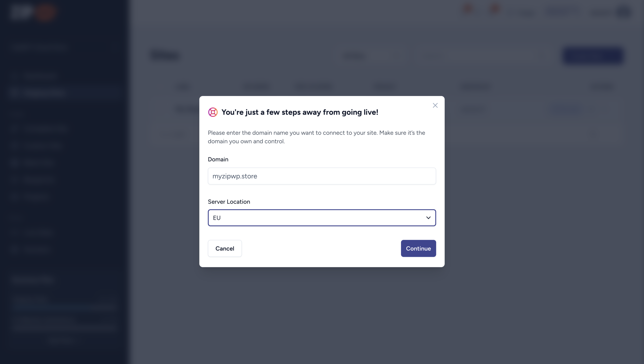Click the blurred blue button above the table
Screen dimensions: 644x364
pos(593,56)
